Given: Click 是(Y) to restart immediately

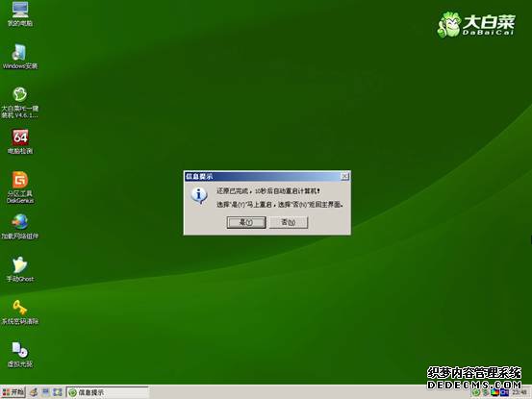Looking at the screenshot, I should (x=246, y=222).
